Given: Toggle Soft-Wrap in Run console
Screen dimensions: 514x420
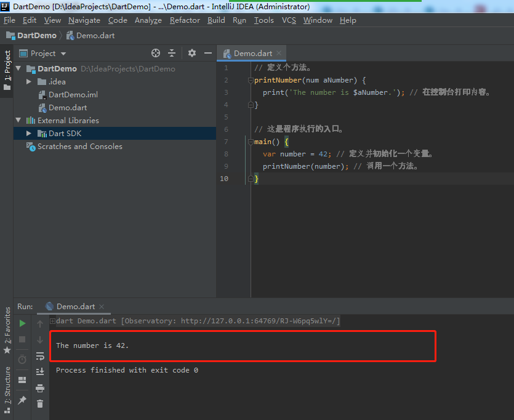Looking at the screenshot, I should tap(40, 356).
